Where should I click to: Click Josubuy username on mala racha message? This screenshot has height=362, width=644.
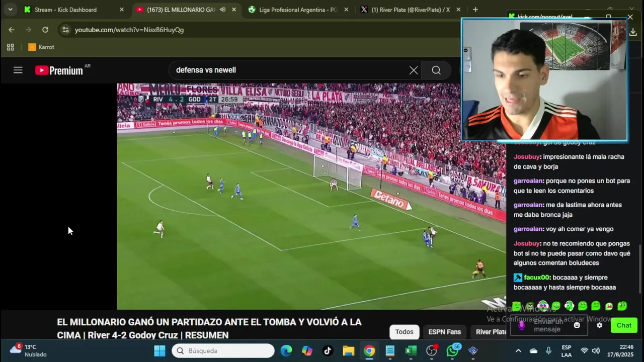[x=526, y=157]
